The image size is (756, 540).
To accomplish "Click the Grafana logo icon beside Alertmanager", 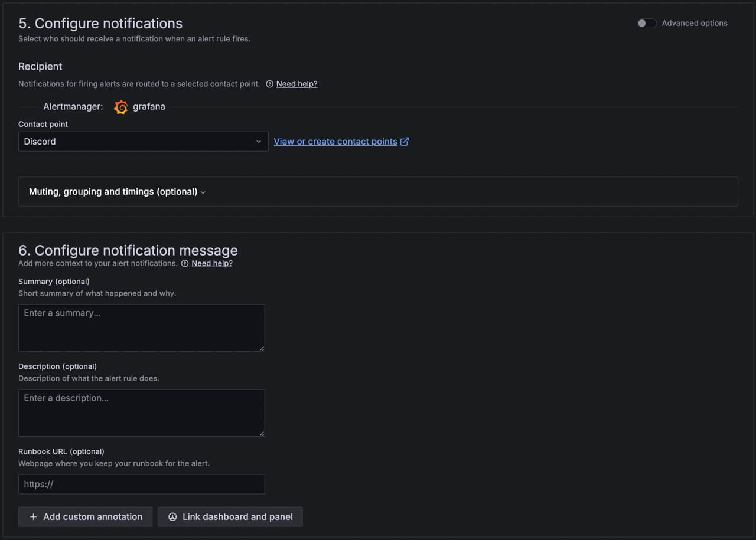I will 120,107.
